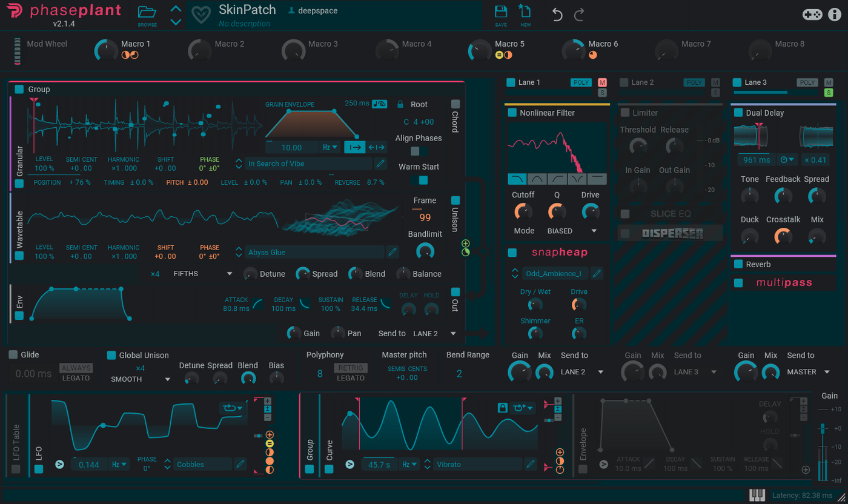Click the Bend Range value 2

tap(459, 373)
